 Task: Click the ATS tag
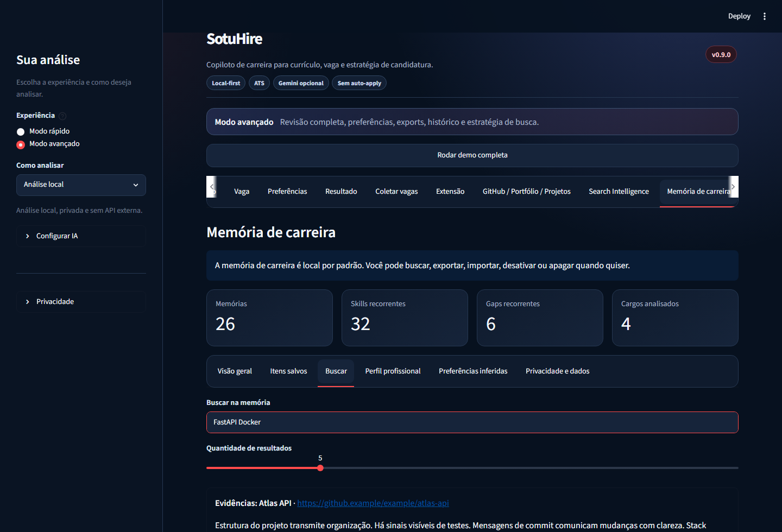[x=259, y=83]
